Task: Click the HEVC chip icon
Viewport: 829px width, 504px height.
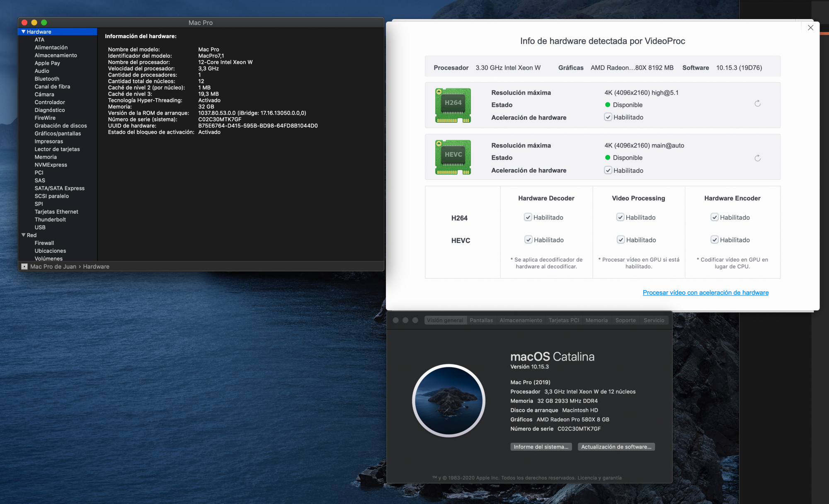Action: coord(453,157)
